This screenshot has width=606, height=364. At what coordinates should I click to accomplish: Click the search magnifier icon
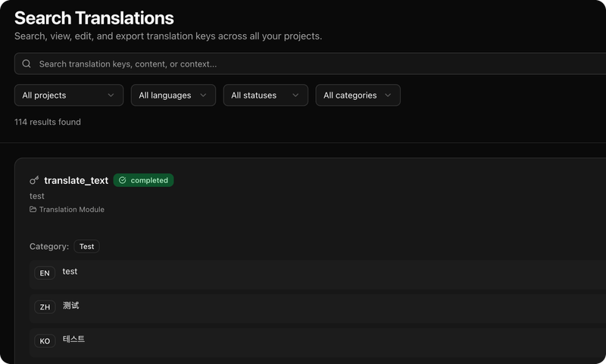(27, 64)
